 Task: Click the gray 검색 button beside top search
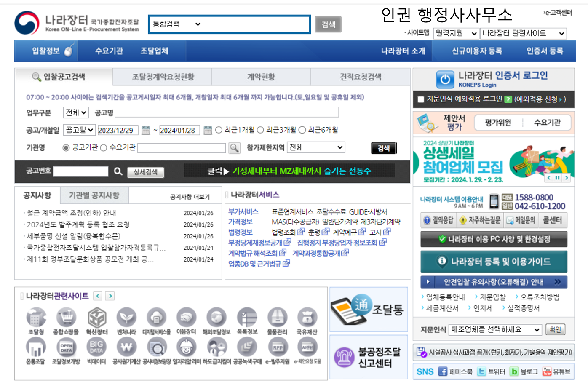coord(328,24)
